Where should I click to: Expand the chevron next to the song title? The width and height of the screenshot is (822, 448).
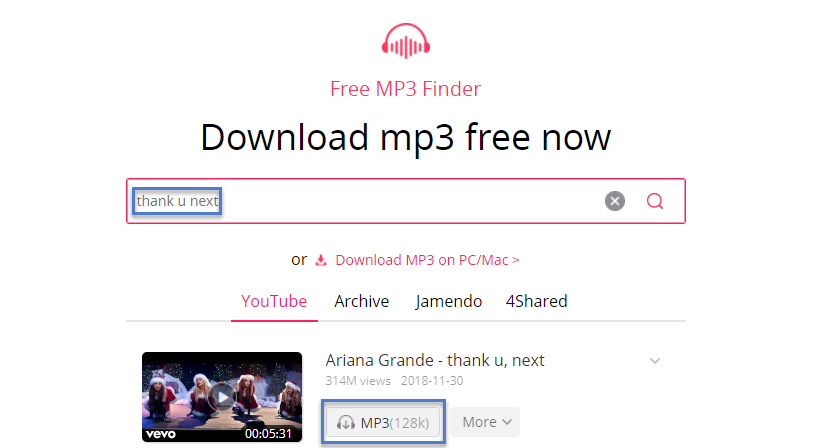[x=655, y=361]
